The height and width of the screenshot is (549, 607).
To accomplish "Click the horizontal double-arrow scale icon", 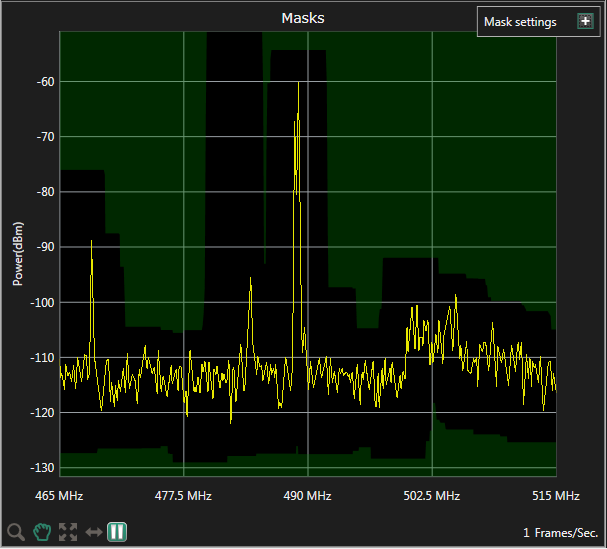I will (x=94, y=532).
